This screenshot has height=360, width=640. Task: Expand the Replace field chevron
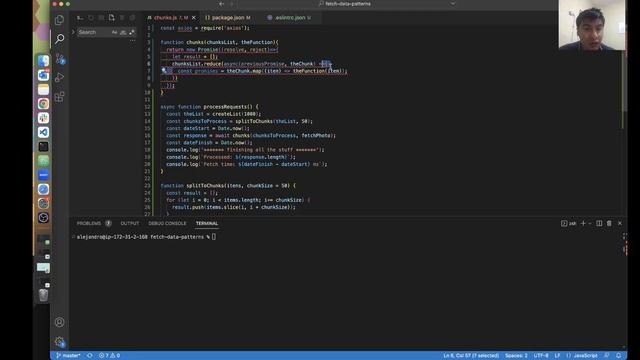(73, 32)
